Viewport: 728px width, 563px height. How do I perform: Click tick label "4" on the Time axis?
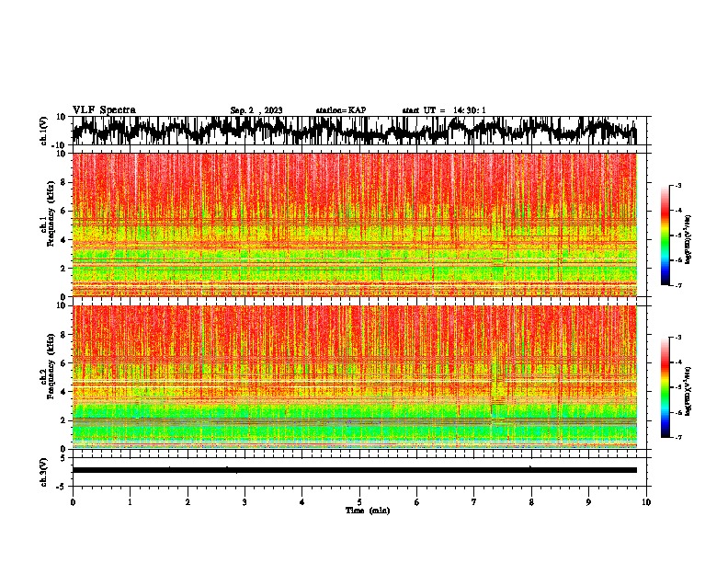pyautogui.click(x=302, y=502)
